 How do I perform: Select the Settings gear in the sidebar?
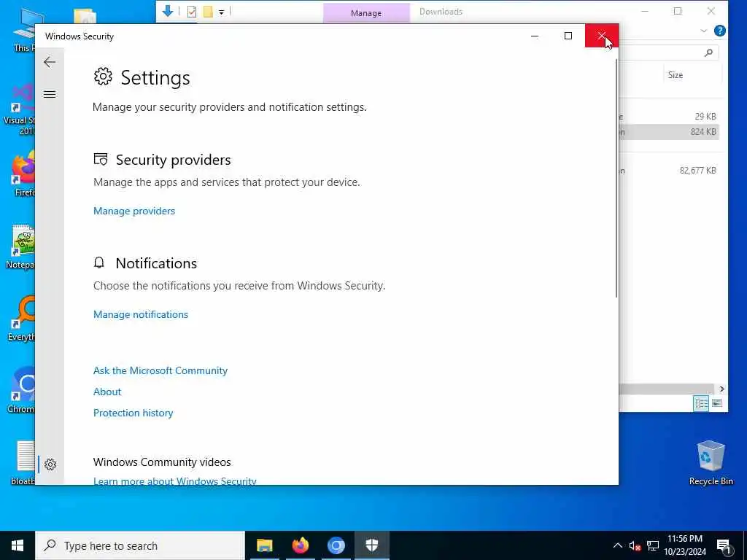coord(50,464)
